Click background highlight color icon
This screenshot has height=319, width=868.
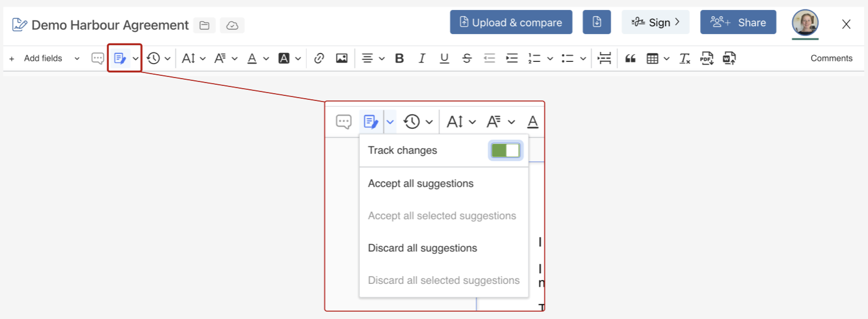tap(284, 58)
